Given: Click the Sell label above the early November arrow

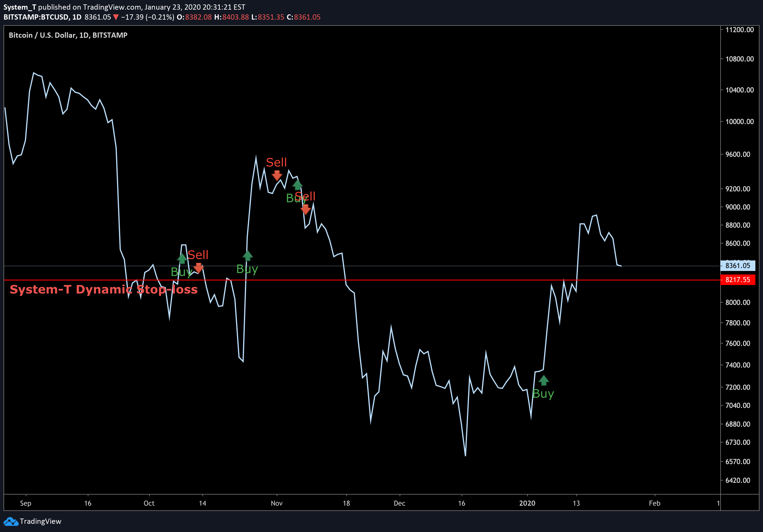Looking at the screenshot, I should point(276,162).
